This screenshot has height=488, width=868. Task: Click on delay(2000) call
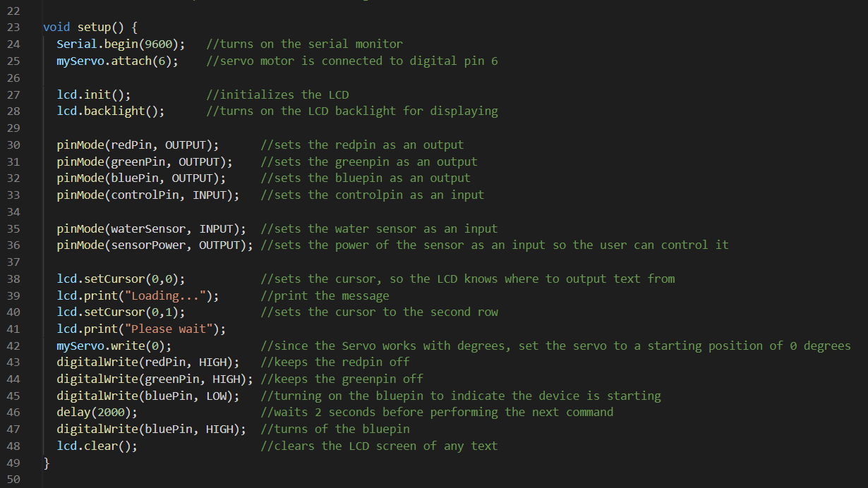coord(97,412)
